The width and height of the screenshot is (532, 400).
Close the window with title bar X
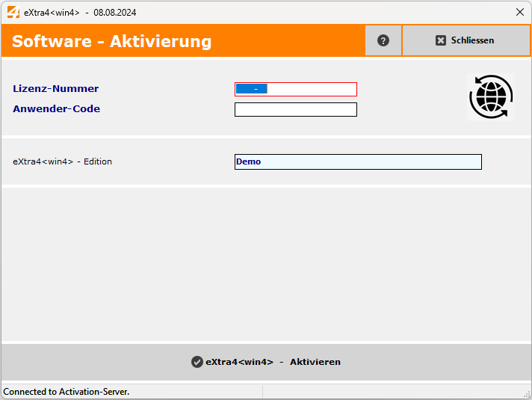click(x=520, y=12)
